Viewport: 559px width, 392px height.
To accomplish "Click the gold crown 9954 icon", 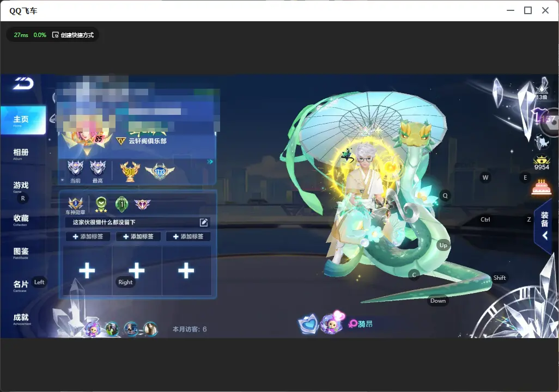I will (542, 163).
